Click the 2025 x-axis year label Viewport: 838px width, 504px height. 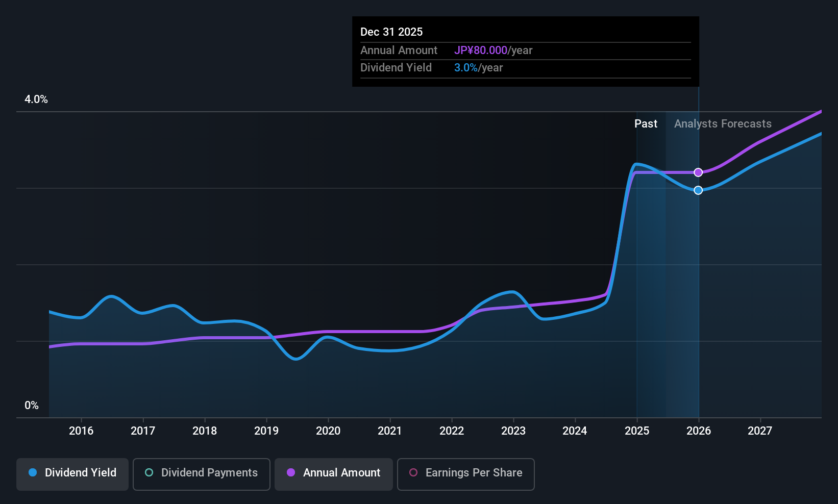(x=637, y=431)
